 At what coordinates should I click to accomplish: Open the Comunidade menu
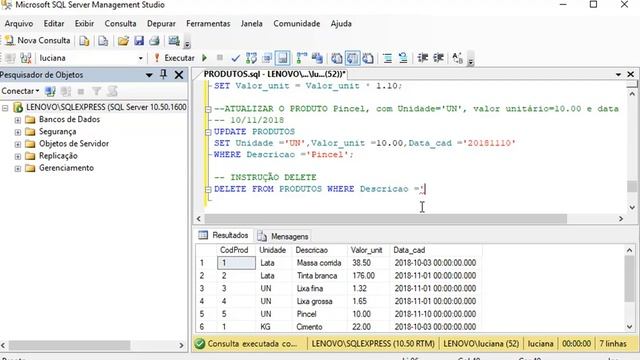[297, 24]
